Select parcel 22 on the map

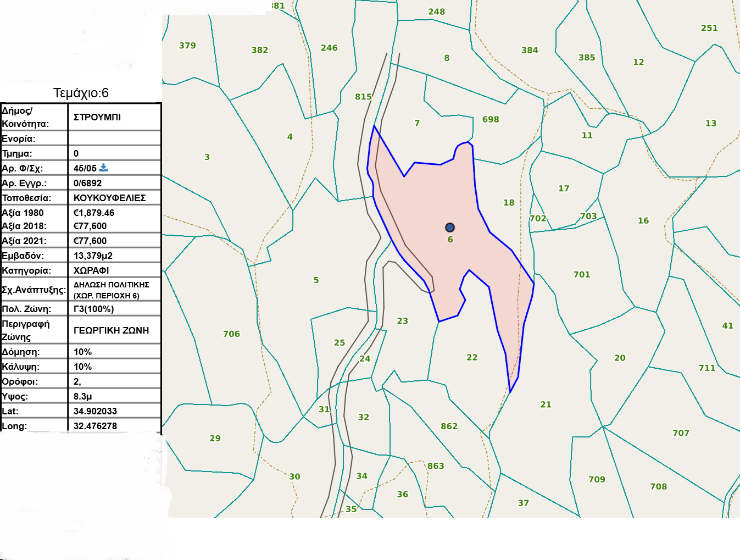[x=472, y=357]
